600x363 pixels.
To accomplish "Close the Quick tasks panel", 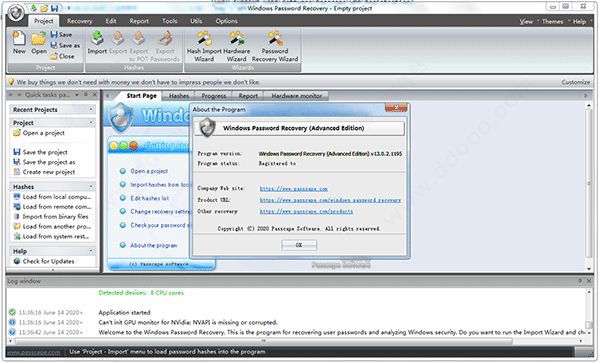I will (x=95, y=94).
